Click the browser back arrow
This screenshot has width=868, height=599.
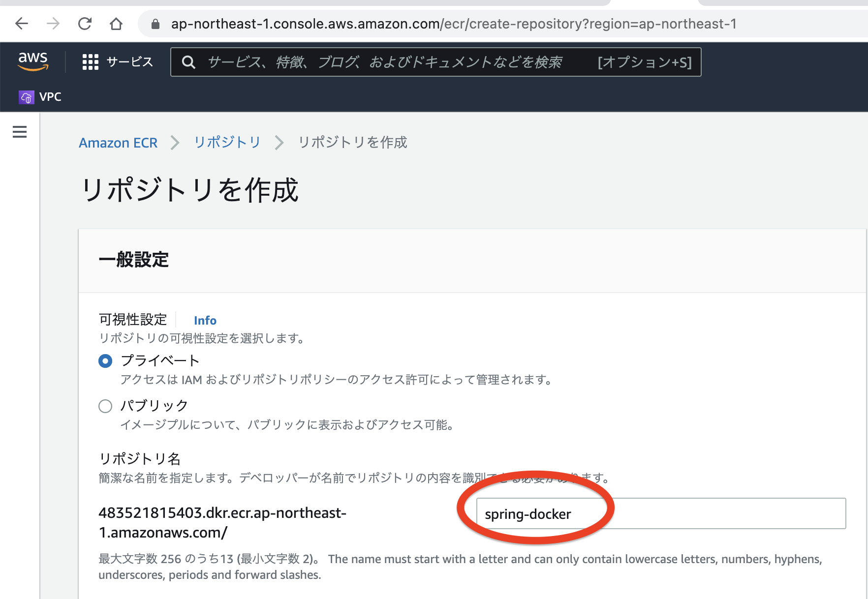21,24
